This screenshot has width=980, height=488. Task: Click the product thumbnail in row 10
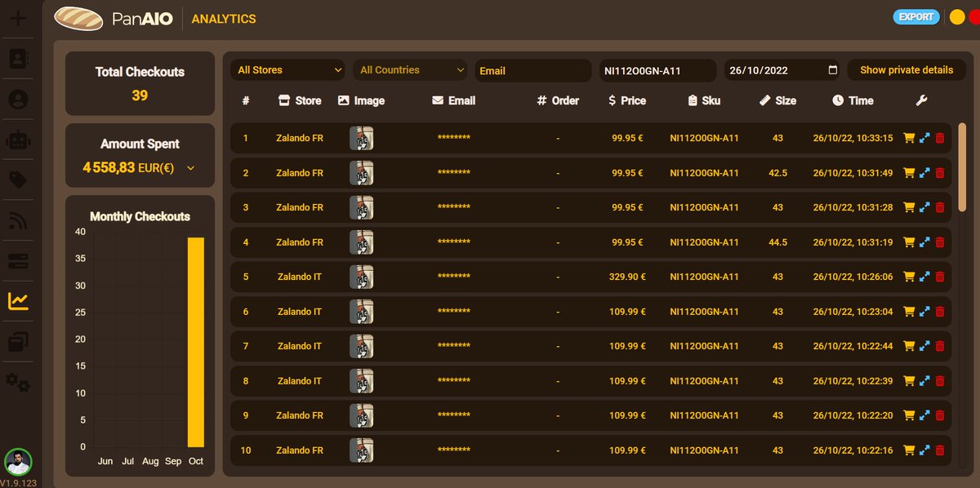click(x=362, y=450)
